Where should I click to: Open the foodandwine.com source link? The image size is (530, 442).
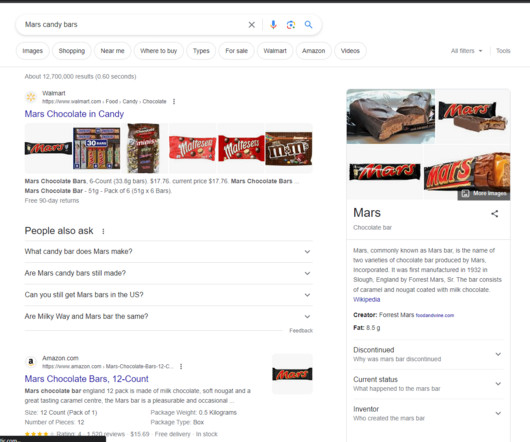(x=435, y=315)
